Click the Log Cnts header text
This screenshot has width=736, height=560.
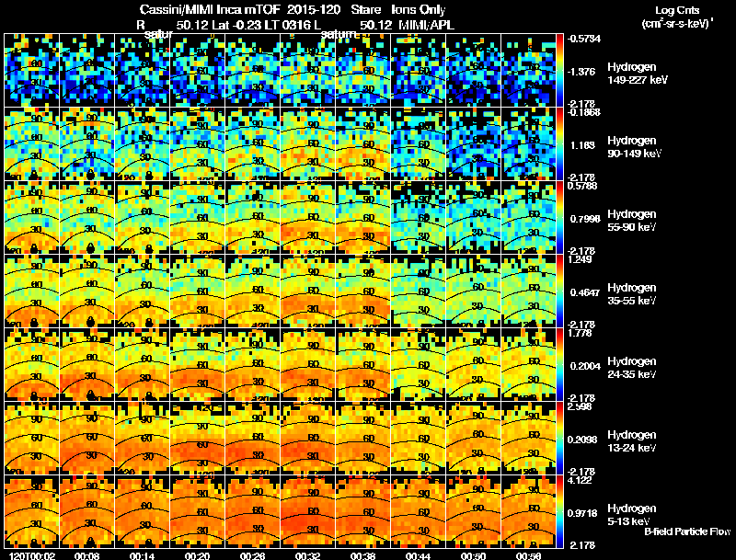[677, 10]
